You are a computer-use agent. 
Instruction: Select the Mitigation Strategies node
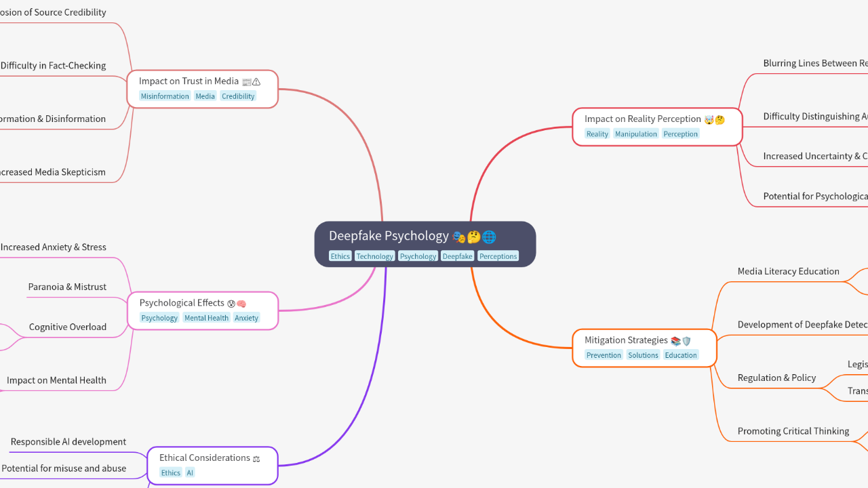coord(645,348)
